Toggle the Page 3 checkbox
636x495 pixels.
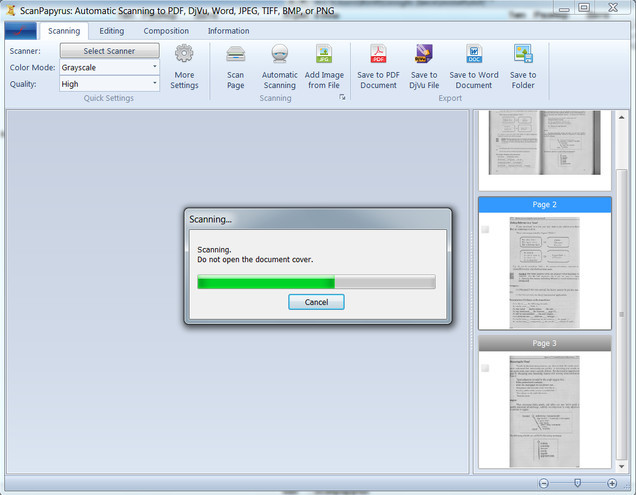pyautogui.click(x=485, y=368)
